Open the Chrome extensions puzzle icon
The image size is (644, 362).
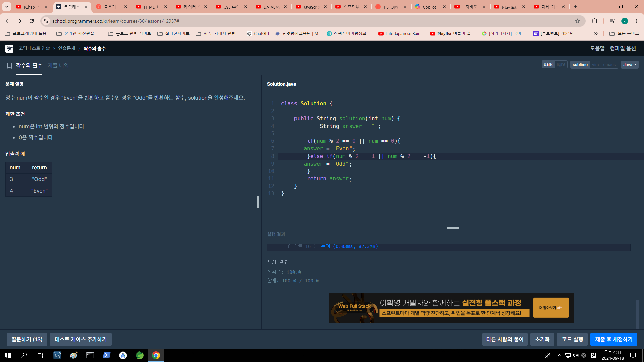coord(594,21)
